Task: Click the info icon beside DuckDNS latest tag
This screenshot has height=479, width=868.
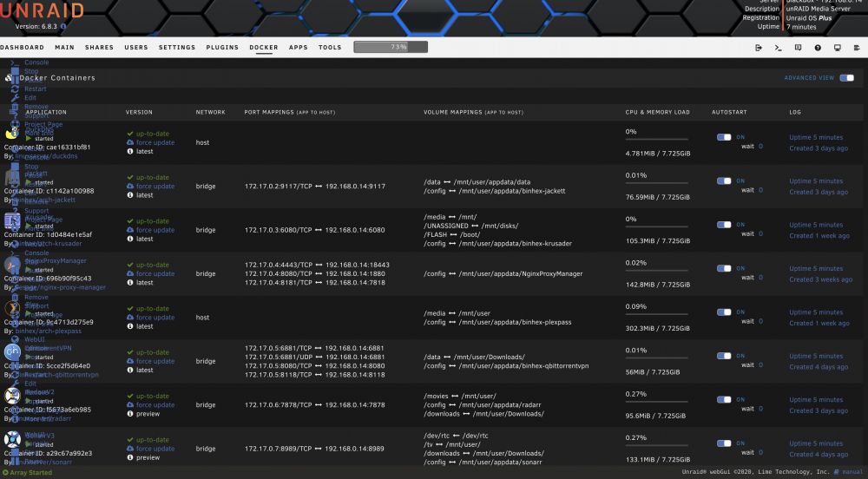Action: tap(130, 151)
